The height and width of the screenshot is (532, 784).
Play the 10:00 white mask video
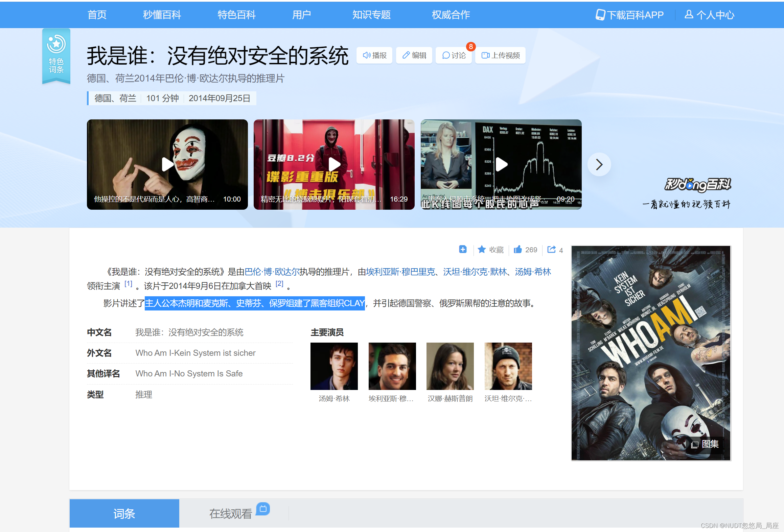pyautogui.click(x=167, y=165)
